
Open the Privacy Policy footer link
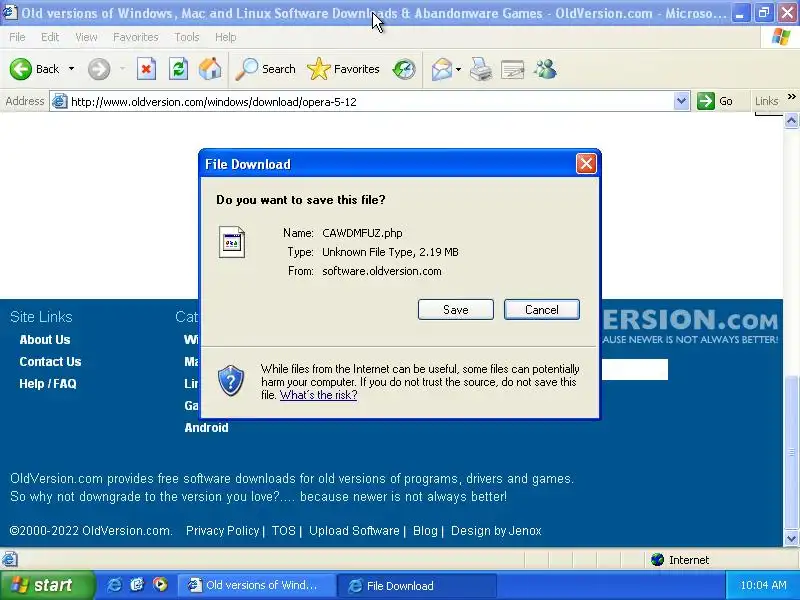click(x=222, y=531)
